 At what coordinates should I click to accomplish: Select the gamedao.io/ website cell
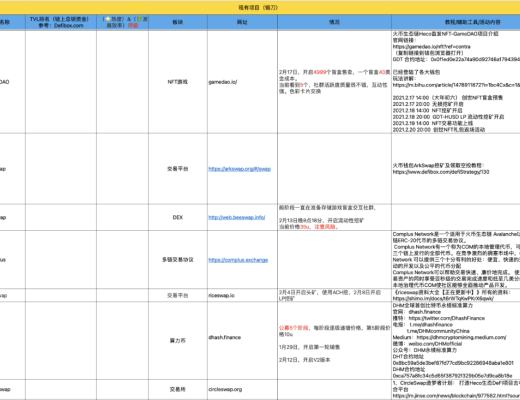coord(242,82)
